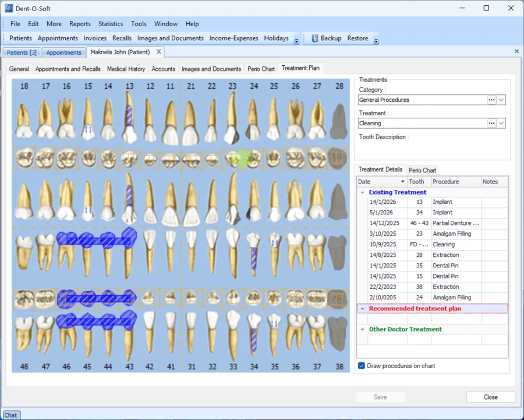Expand the Recommended treatment plan section
This screenshot has height=420, width=524.
tap(363, 308)
